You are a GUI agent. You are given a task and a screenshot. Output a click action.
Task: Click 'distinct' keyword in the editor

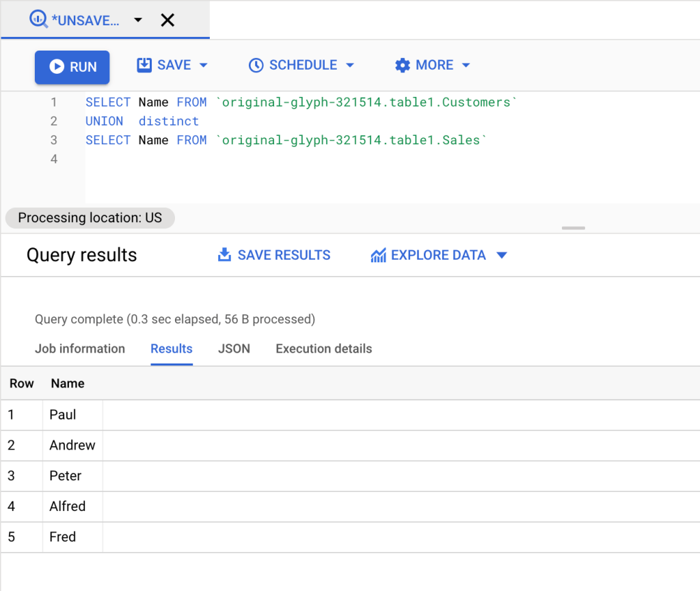tap(168, 121)
